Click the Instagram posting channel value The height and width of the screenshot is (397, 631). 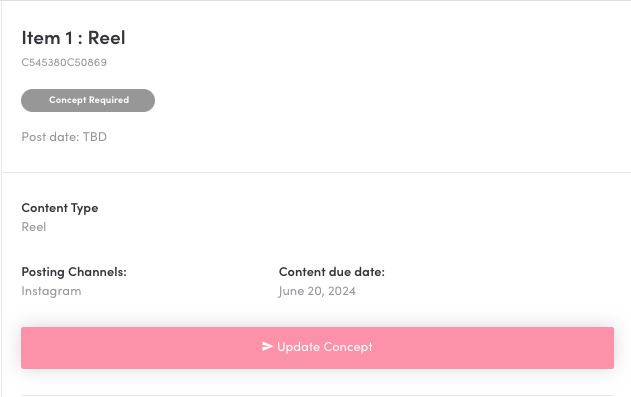click(x=51, y=291)
